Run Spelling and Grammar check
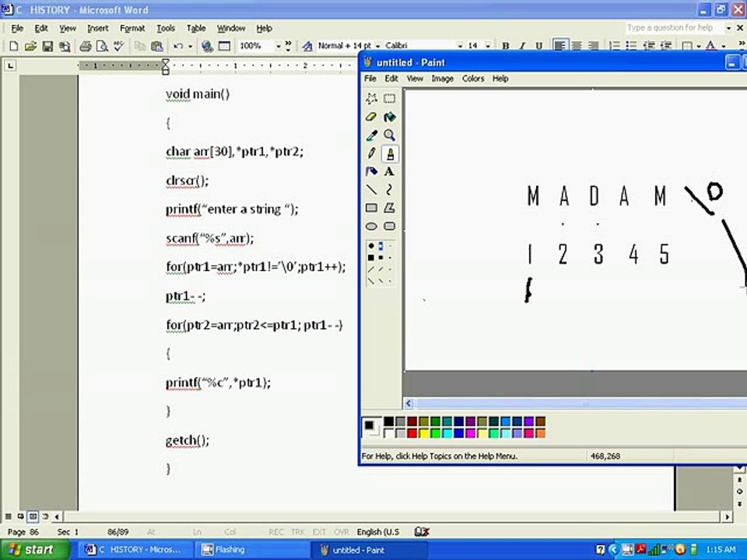This screenshot has width=747, height=560. click(118, 46)
